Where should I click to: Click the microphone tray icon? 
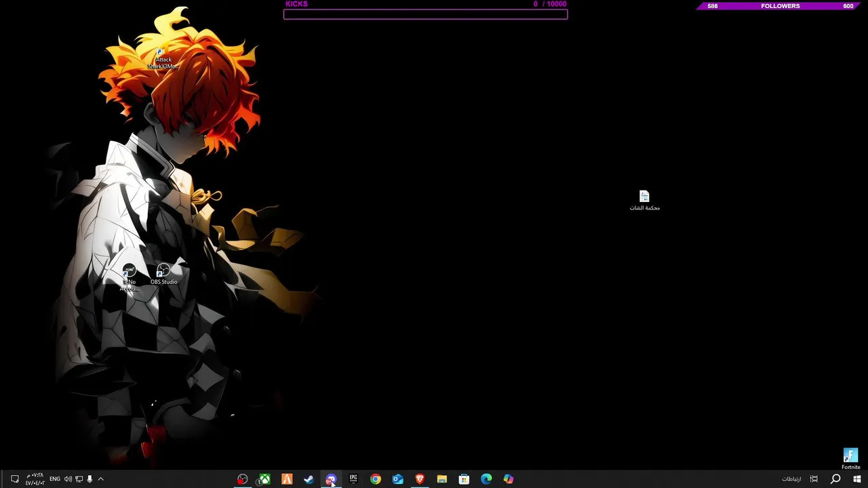click(x=90, y=479)
